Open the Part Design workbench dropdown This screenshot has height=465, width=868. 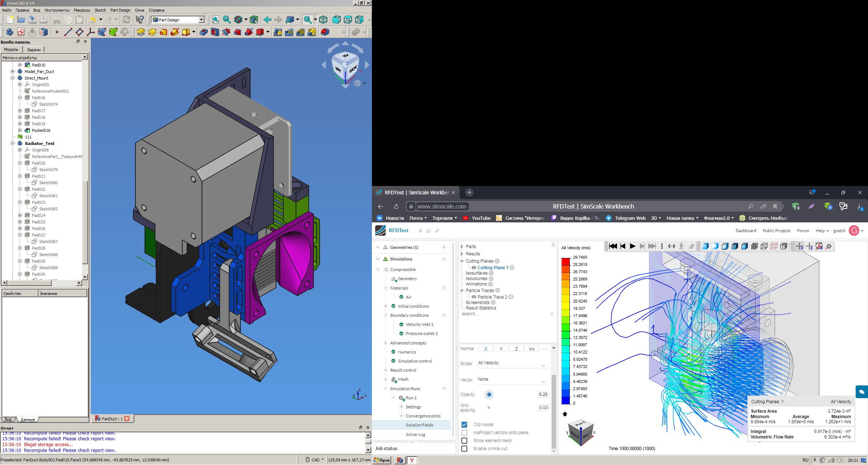[x=201, y=20]
